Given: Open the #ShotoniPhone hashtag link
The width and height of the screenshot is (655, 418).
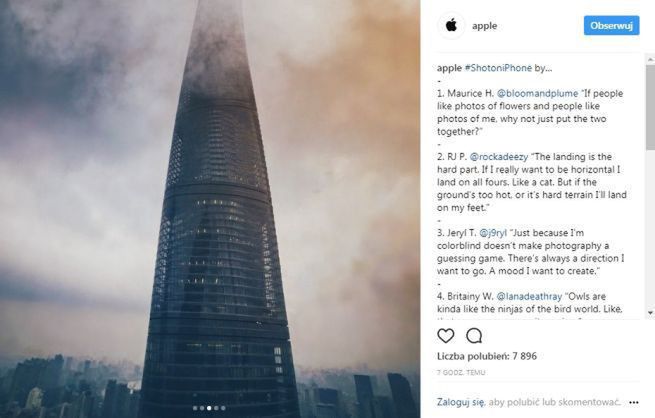Looking at the screenshot, I should point(498,68).
